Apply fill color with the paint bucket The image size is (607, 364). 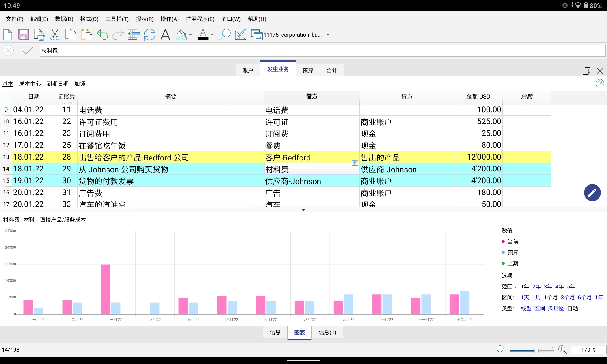181,35
